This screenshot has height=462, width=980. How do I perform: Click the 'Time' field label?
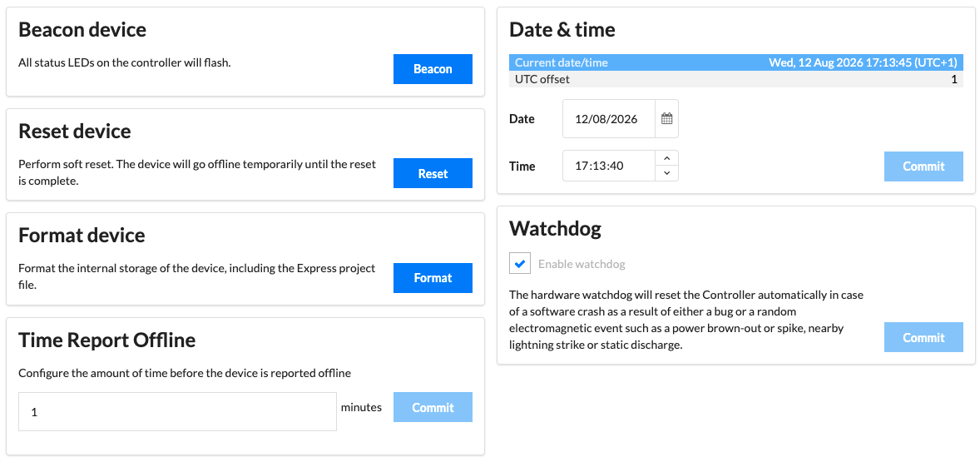522,166
